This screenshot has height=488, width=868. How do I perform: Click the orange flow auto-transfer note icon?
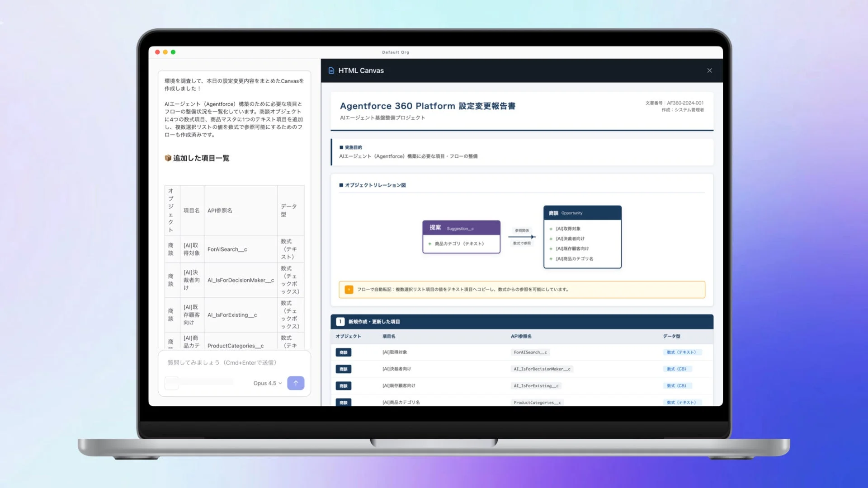tap(349, 289)
